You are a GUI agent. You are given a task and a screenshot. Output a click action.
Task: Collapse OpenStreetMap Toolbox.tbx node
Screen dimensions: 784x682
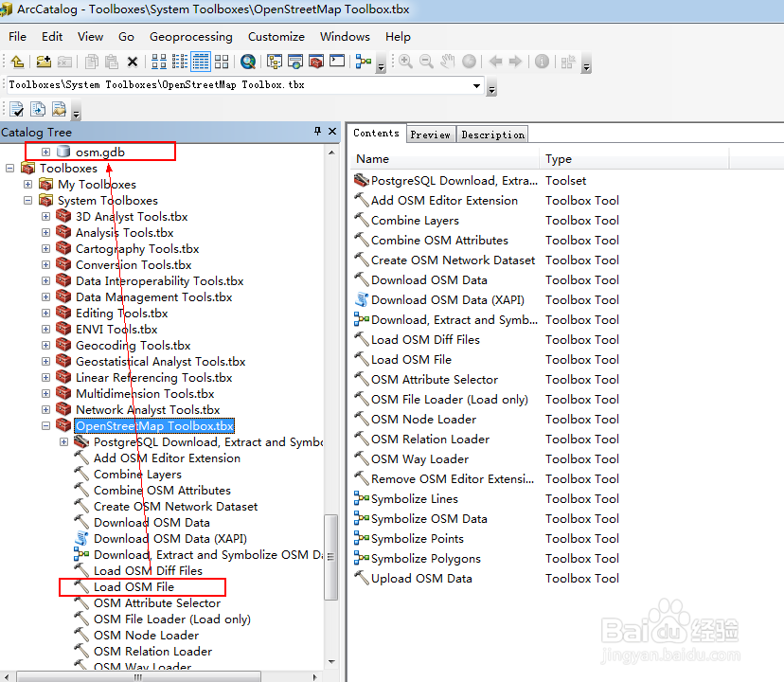coord(46,426)
